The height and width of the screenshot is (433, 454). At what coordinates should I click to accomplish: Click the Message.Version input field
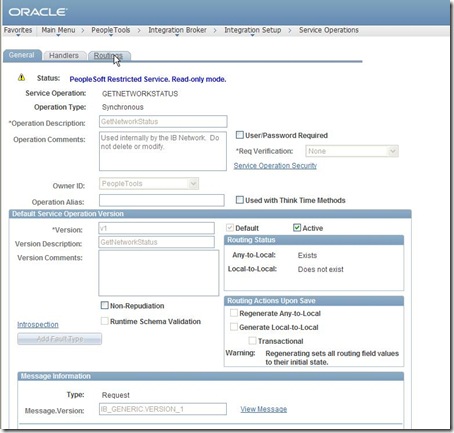click(x=163, y=409)
